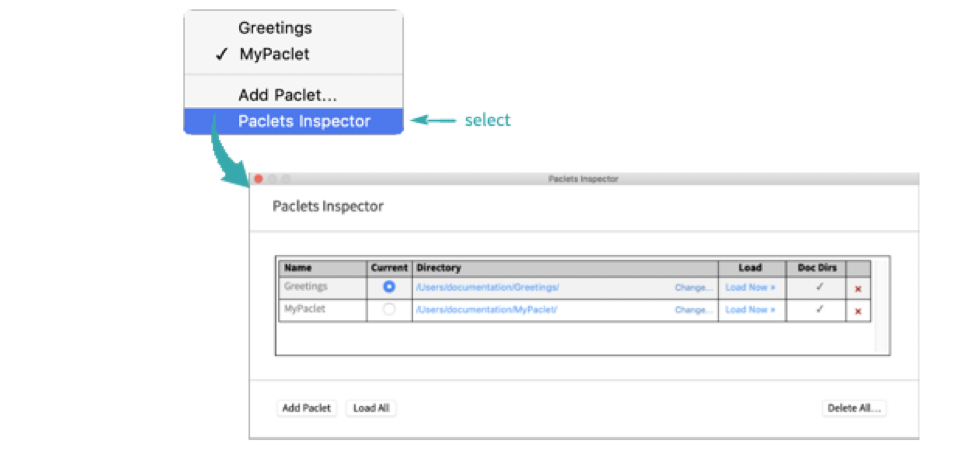Click the Delete All... button

coord(854,408)
